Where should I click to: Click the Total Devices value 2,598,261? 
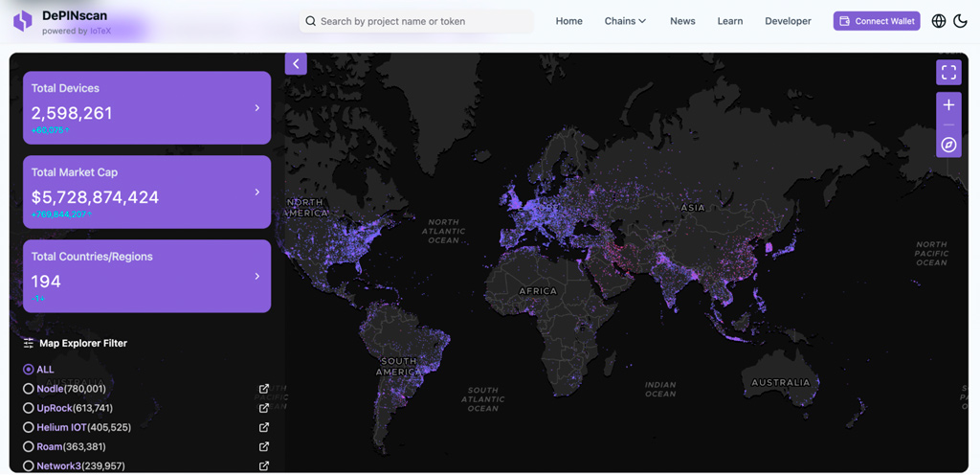pos(72,113)
